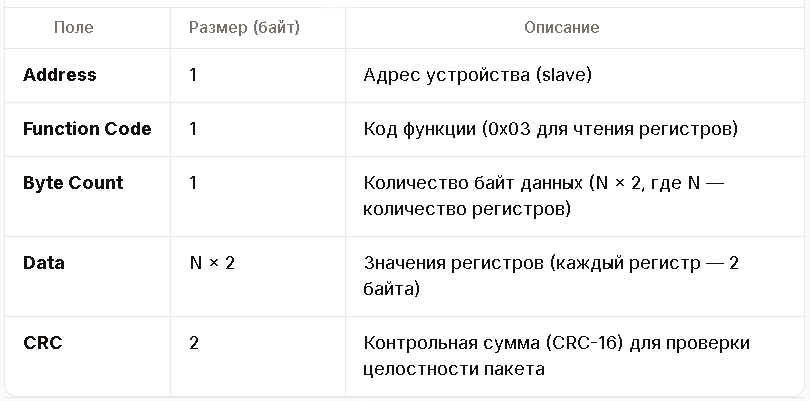Click the size value for Address row

pos(193,75)
